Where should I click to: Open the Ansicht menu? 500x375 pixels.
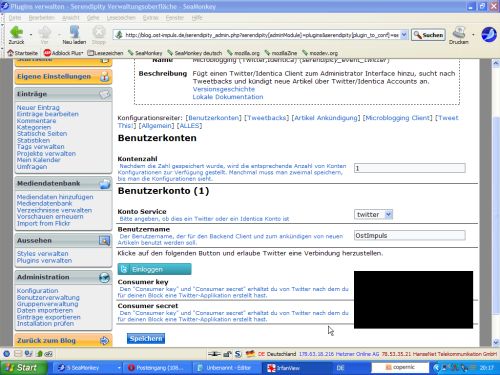(71, 18)
